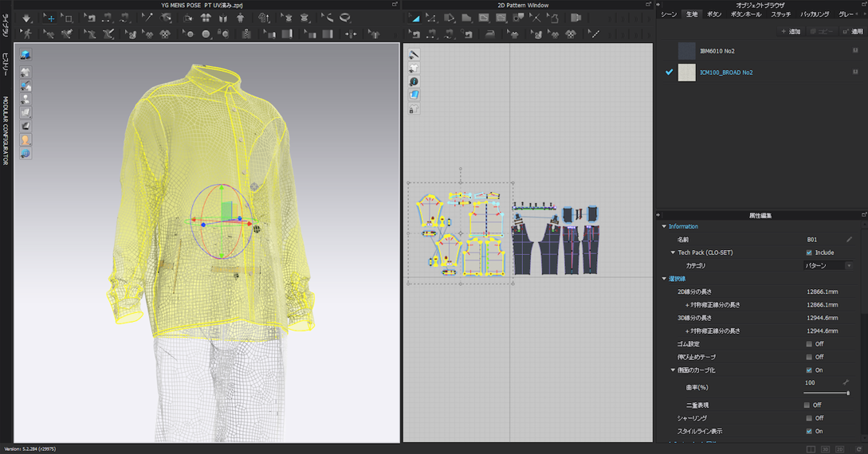Image resolution: width=868 pixels, height=454 pixels.
Task: Enable the ゴム設定 checkbox
Action: 809,344
